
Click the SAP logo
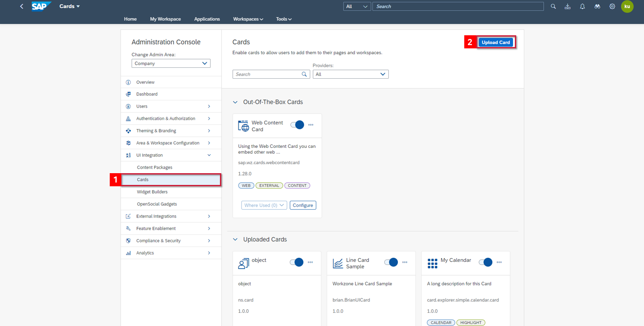pyautogui.click(x=42, y=6)
